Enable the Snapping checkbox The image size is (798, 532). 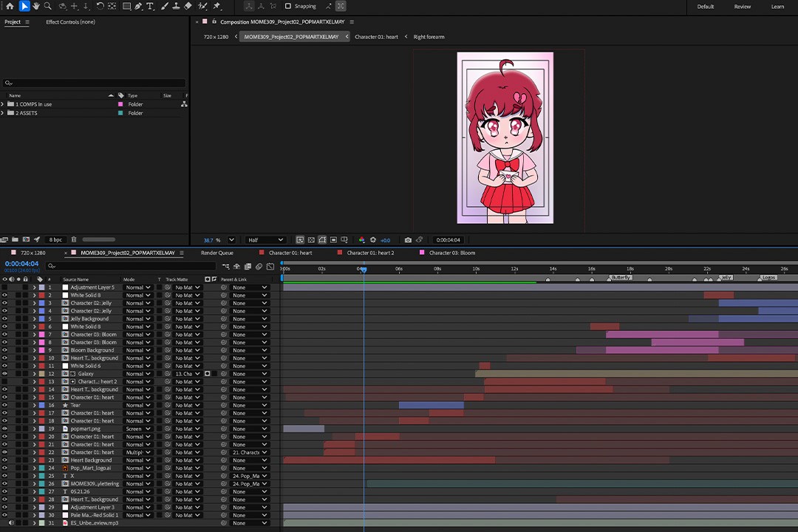(287, 6)
